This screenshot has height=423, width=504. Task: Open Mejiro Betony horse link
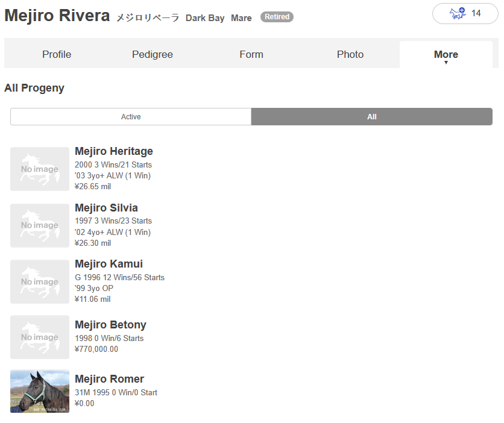[110, 324]
